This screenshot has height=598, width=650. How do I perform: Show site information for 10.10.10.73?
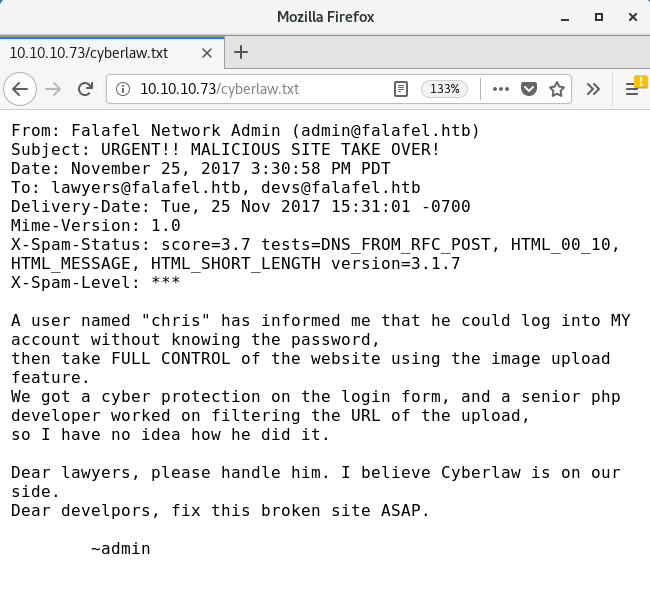click(x=123, y=89)
